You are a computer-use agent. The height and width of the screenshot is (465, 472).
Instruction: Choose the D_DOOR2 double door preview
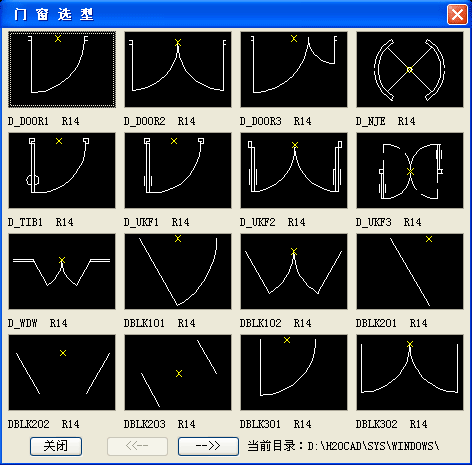click(178, 69)
